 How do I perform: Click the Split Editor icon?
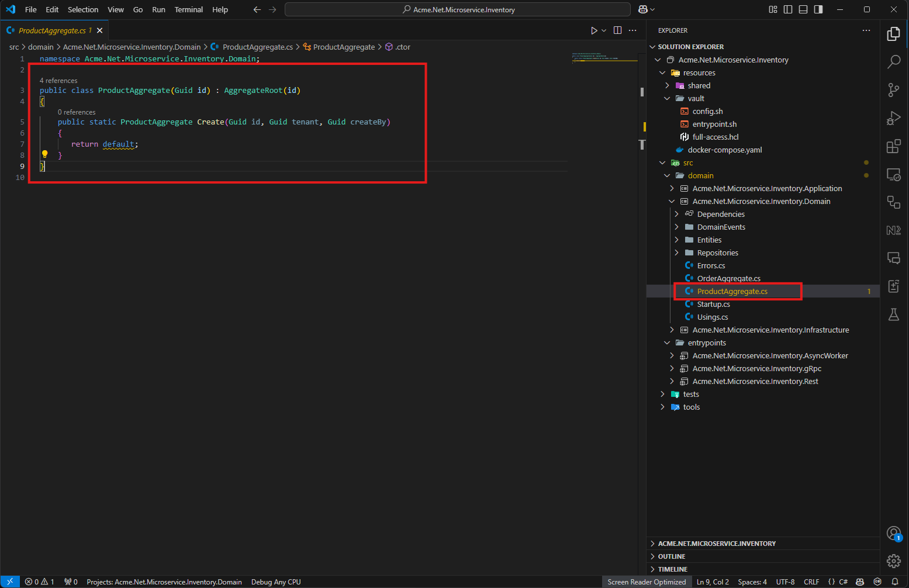[x=617, y=30]
